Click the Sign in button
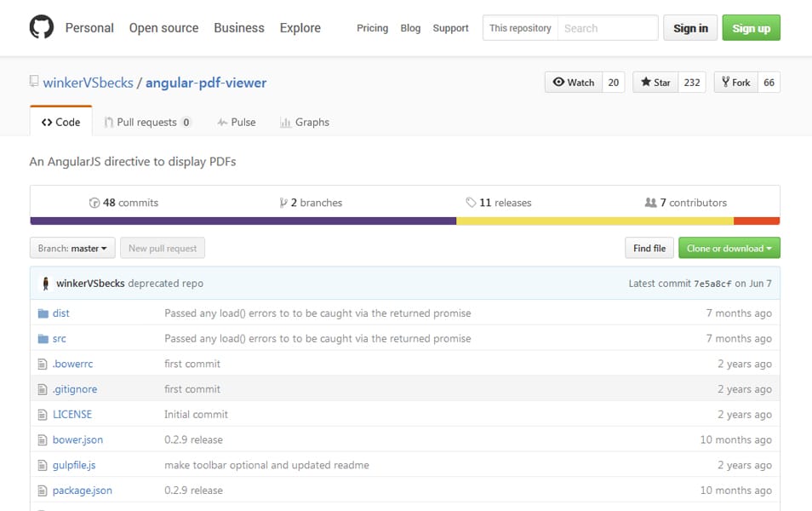812x511 pixels. [x=690, y=28]
